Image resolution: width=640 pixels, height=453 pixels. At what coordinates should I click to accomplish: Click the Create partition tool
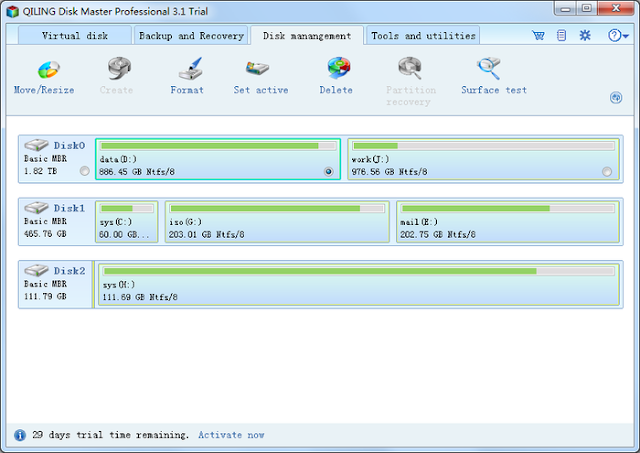117,77
